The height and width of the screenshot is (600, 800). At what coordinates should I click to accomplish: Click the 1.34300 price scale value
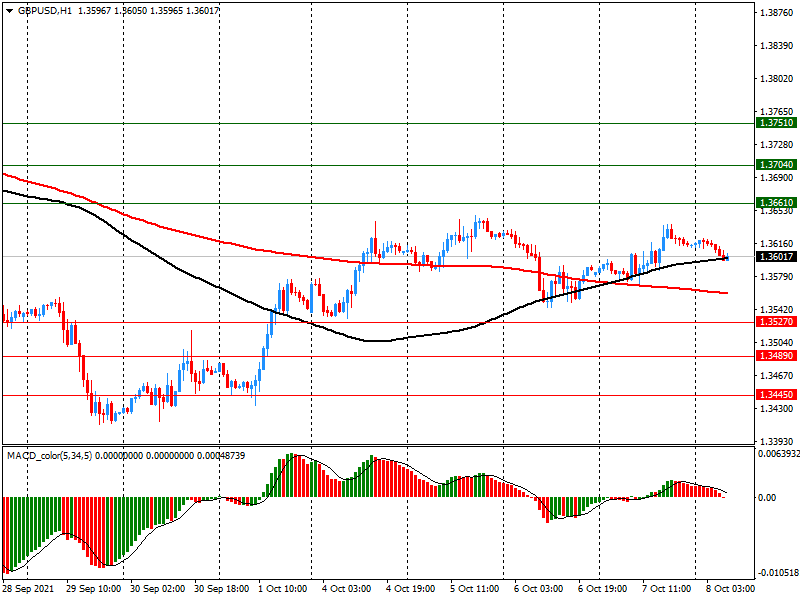(x=777, y=409)
